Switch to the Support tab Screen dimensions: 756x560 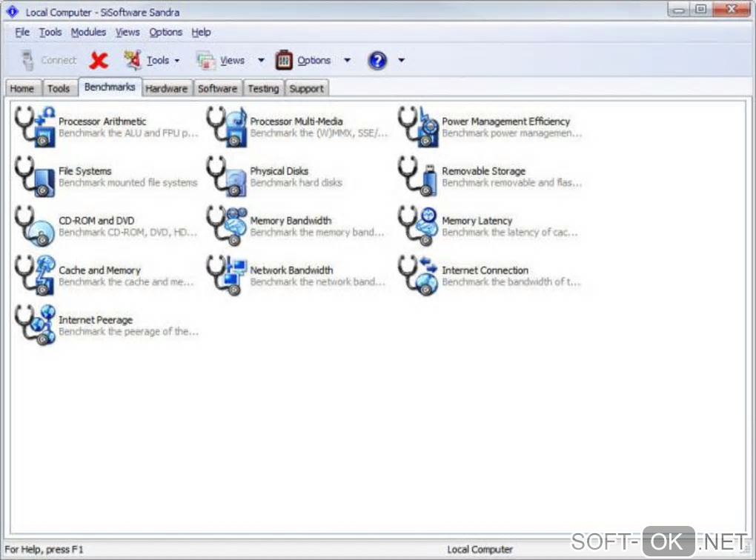pos(307,89)
